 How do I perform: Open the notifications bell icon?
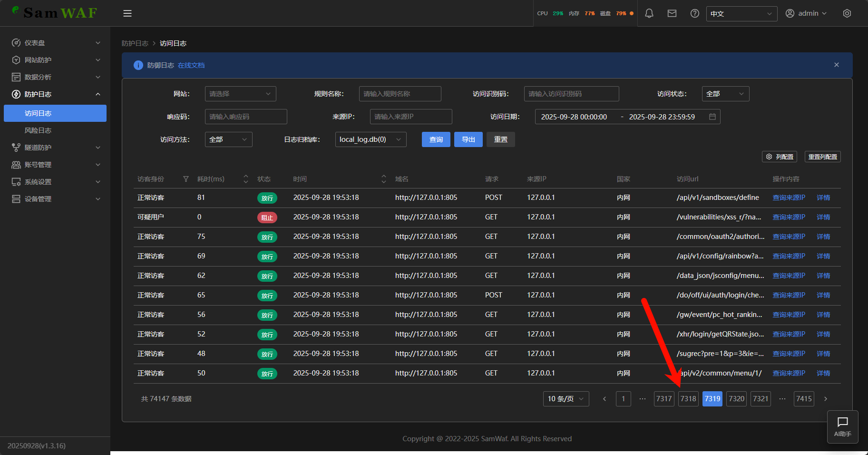pyautogui.click(x=649, y=13)
